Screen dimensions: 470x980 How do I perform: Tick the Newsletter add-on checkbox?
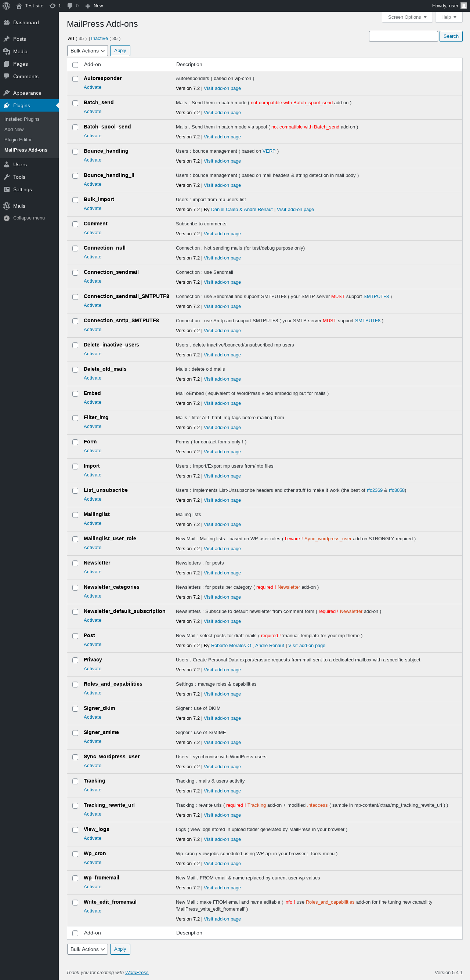75,563
